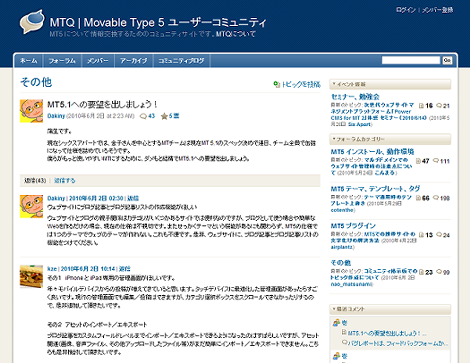This screenshot has width=470, height=363.
Task: Open the colonthe author link
Action: 342,210
